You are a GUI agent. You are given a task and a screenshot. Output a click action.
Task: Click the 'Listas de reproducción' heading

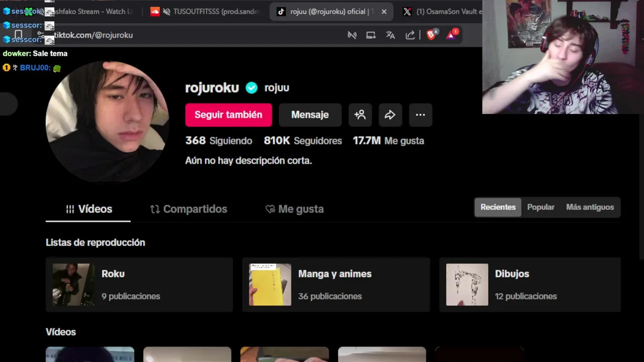(x=96, y=242)
